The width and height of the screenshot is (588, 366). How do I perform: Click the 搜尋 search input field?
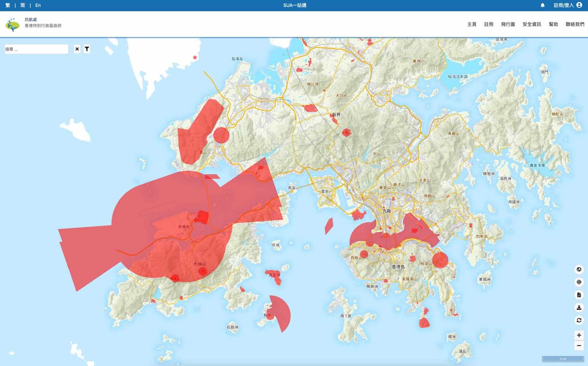[x=36, y=49]
